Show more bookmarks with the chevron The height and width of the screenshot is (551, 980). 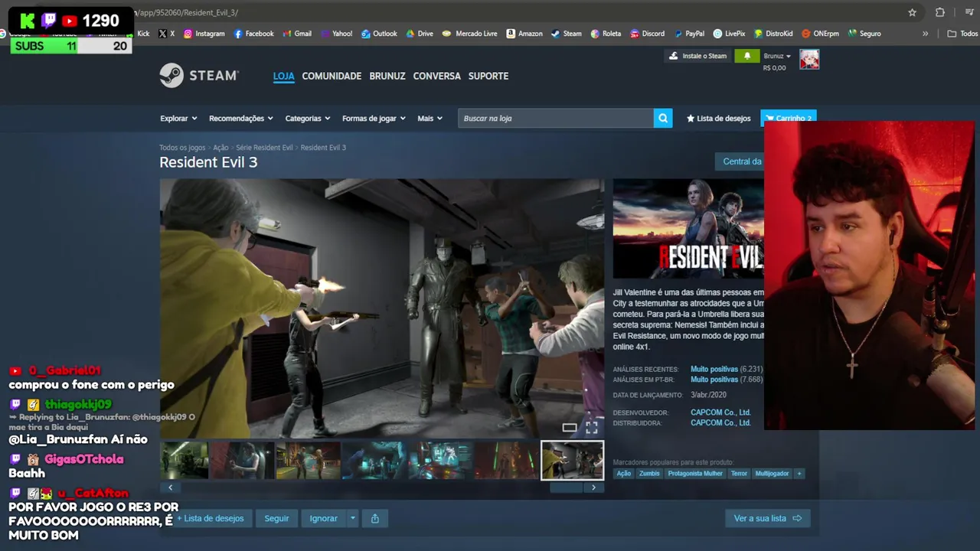point(925,34)
